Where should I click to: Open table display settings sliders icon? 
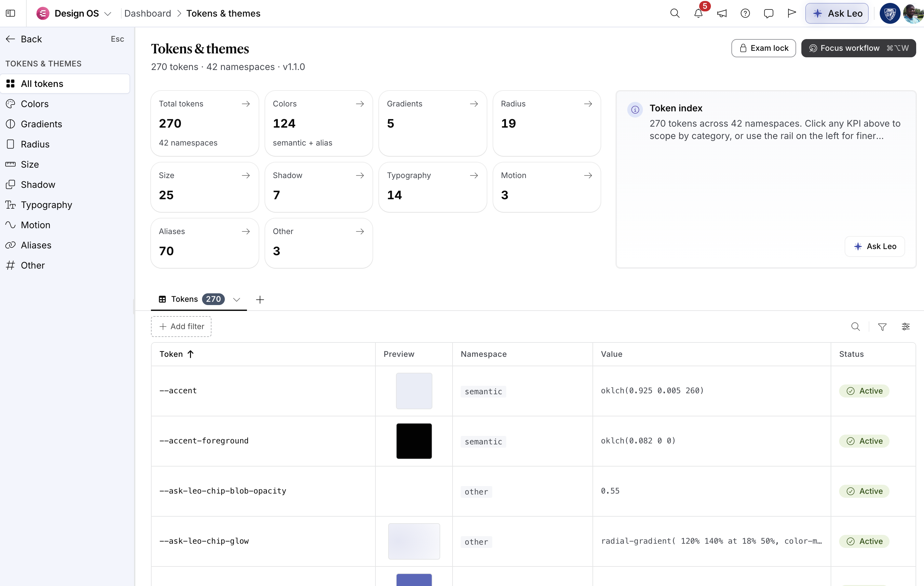click(x=905, y=327)
